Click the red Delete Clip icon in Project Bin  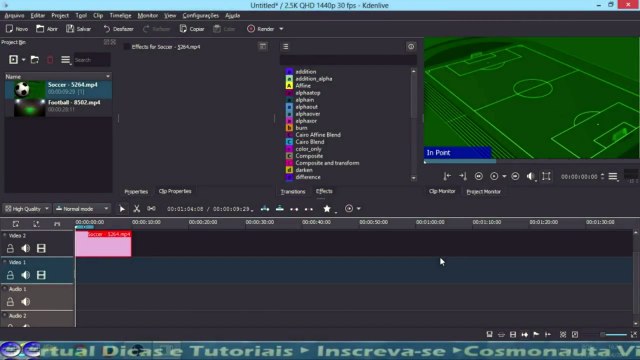pos(50,60)
